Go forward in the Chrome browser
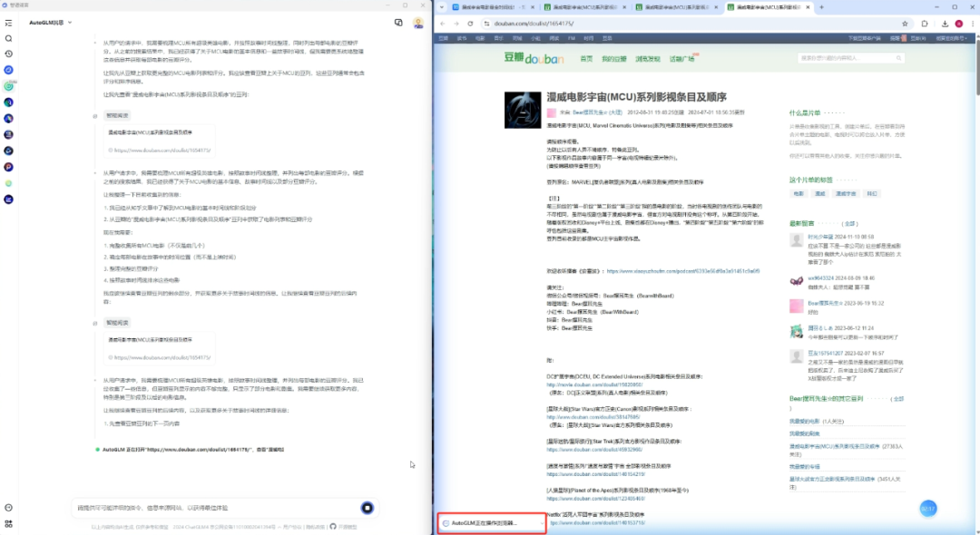 456,24
